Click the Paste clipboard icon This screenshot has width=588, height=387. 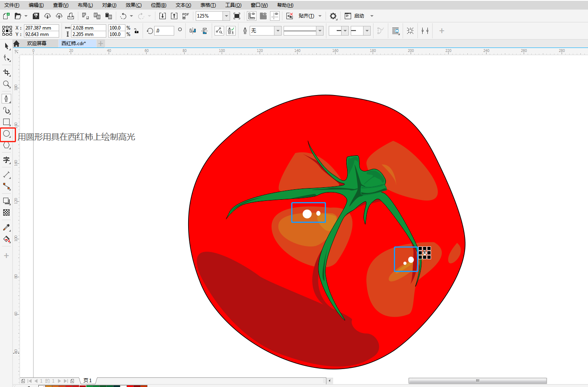(108, 16)
